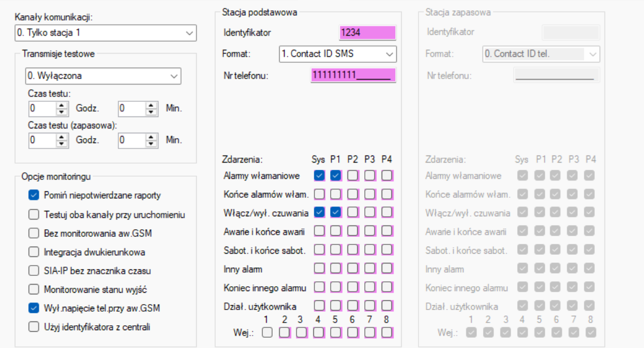Uncheck Włącz/wył. czuwania P1 checkbox
Image resolution: width=644 pixels, height=348 pixels.
(336, 212)
